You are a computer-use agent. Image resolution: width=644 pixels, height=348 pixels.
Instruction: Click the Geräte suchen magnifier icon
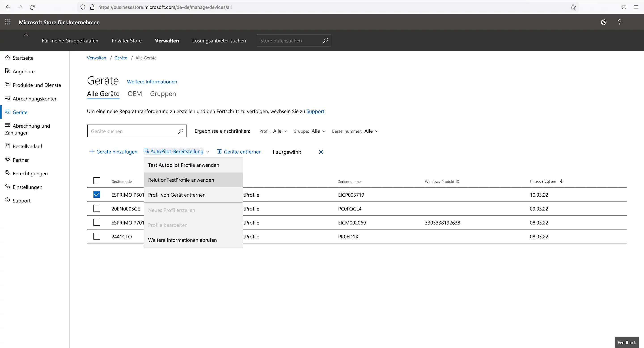[x=180, y=131]
